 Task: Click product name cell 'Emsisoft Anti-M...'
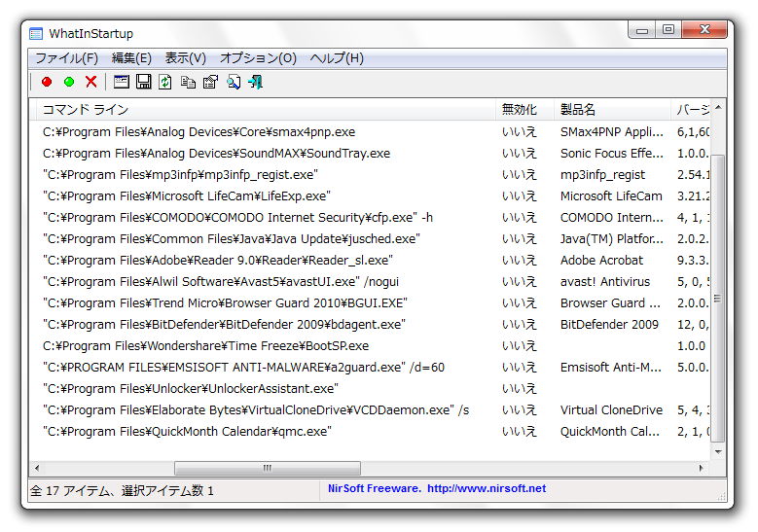tap(611, 368)
